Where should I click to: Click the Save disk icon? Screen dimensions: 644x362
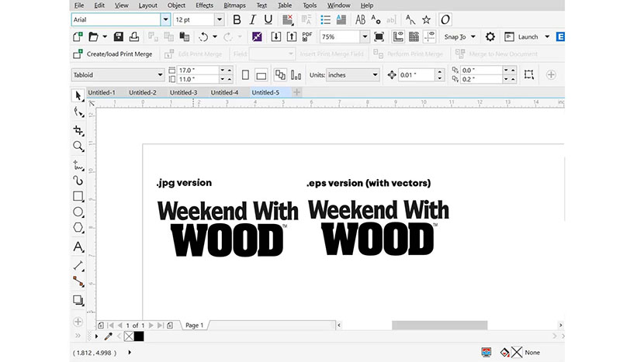119,36
